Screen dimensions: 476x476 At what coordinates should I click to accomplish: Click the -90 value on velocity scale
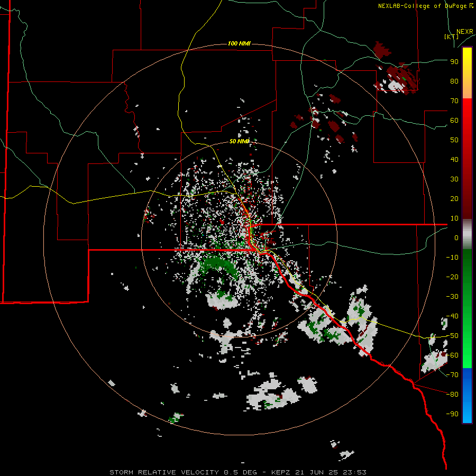click(452, 414)
